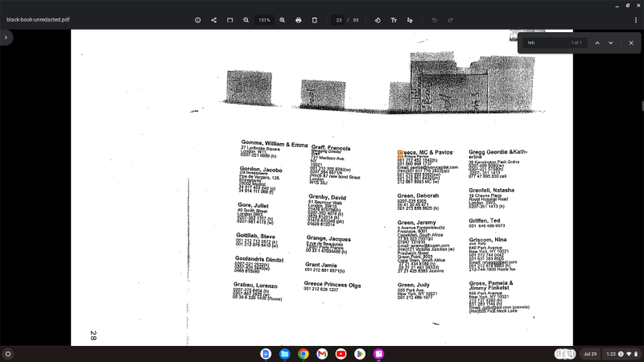Zoom out using the minus magnifier
Viewport: 644px width, 362px height.
(246, 19)
